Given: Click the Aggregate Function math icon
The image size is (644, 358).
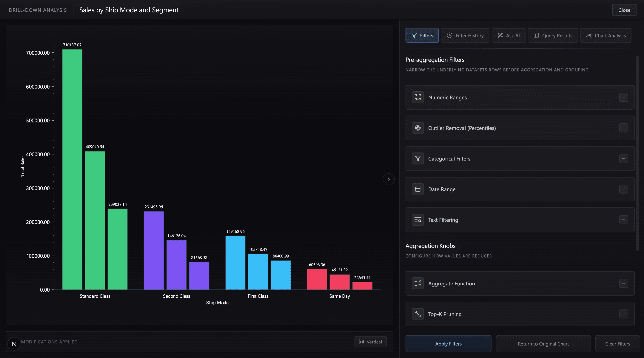Looking at the screenshot, I should 418,284.
